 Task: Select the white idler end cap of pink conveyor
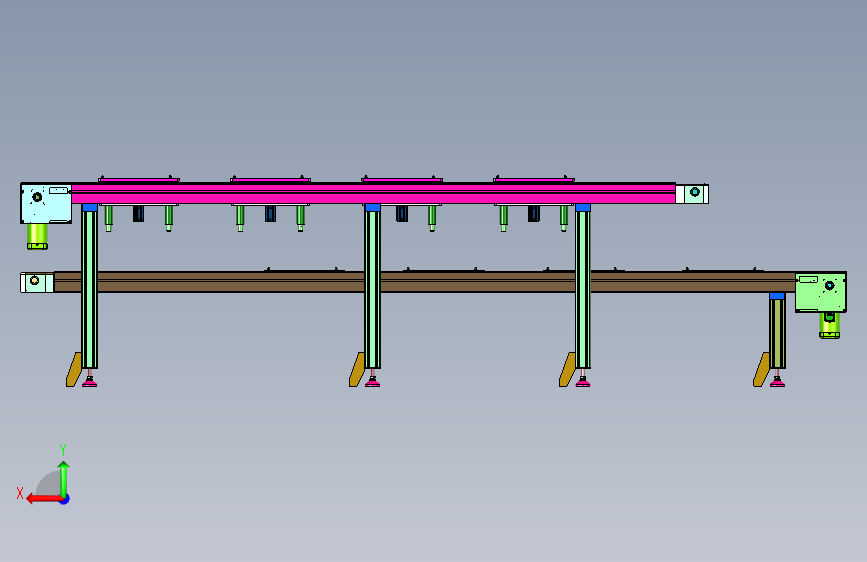692,194
